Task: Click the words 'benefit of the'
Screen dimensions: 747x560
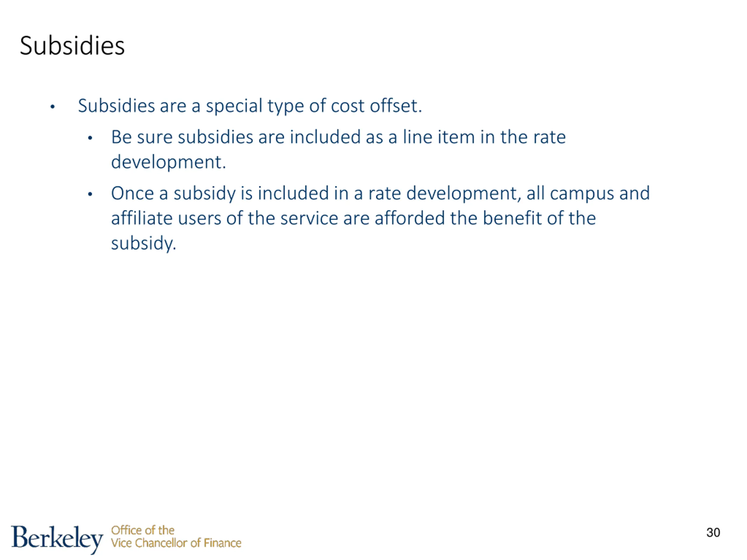Action: coord(539,218)
